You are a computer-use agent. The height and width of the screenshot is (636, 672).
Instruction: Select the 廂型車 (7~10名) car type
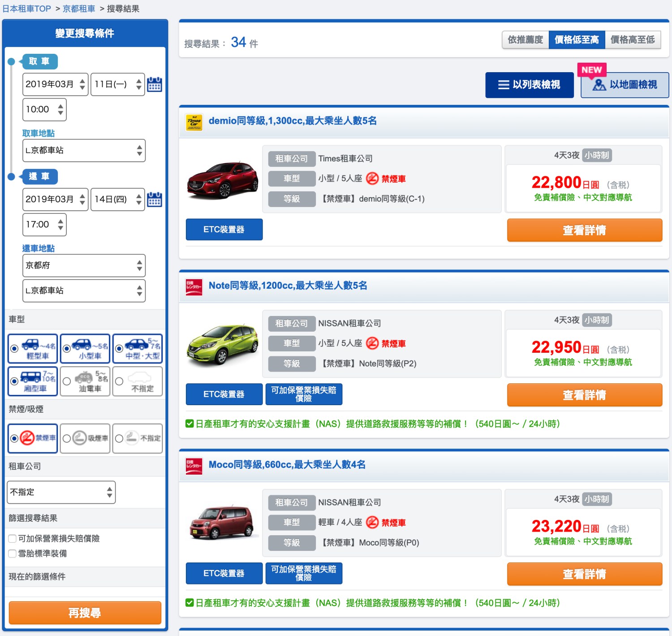click(x=33, y=381)
